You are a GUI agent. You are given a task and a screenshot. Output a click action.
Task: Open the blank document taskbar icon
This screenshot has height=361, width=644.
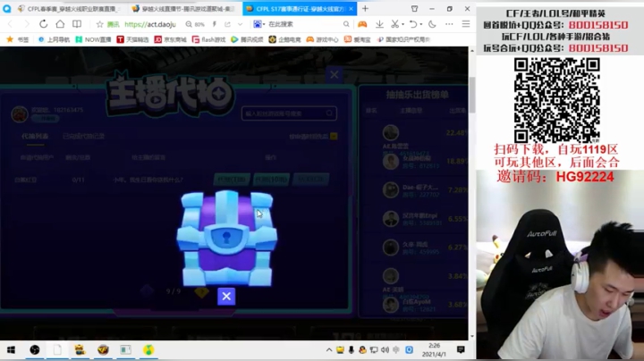57,350
